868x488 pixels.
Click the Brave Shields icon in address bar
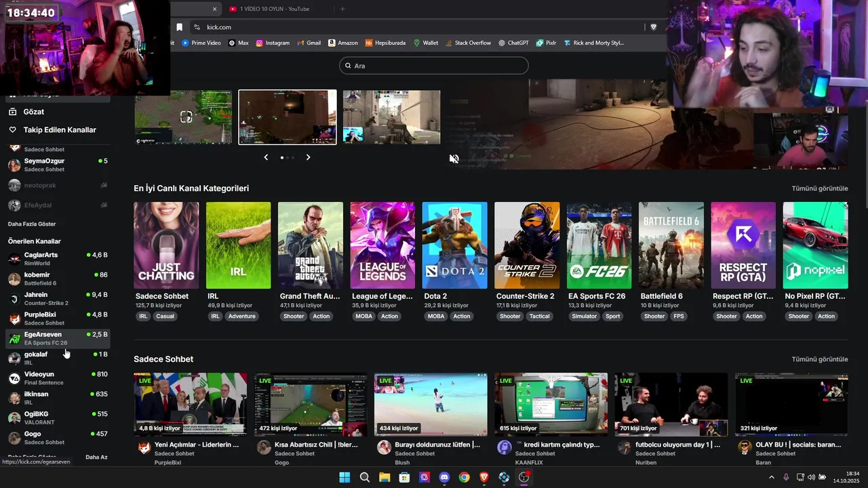(x=653, y=27)
